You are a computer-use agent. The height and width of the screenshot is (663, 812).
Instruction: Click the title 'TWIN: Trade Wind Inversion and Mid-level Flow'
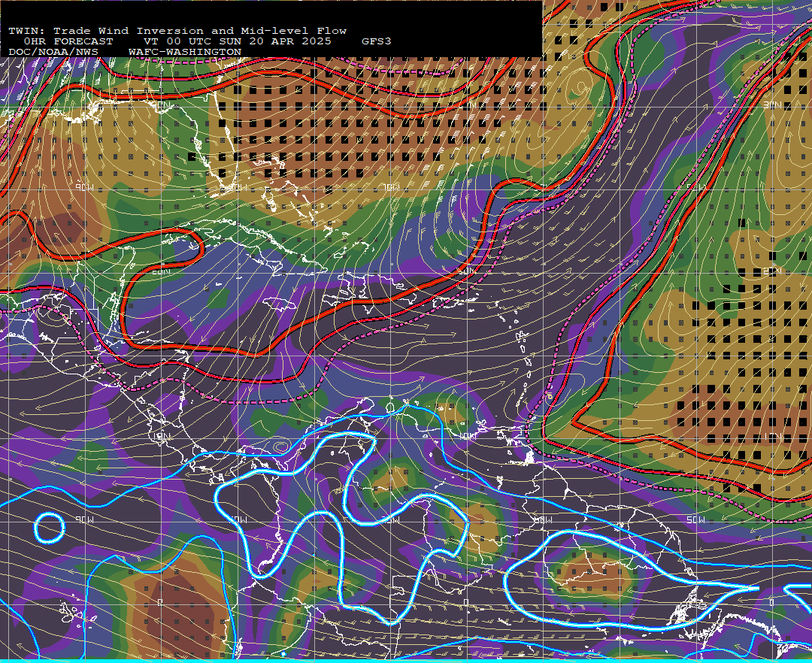177,31
